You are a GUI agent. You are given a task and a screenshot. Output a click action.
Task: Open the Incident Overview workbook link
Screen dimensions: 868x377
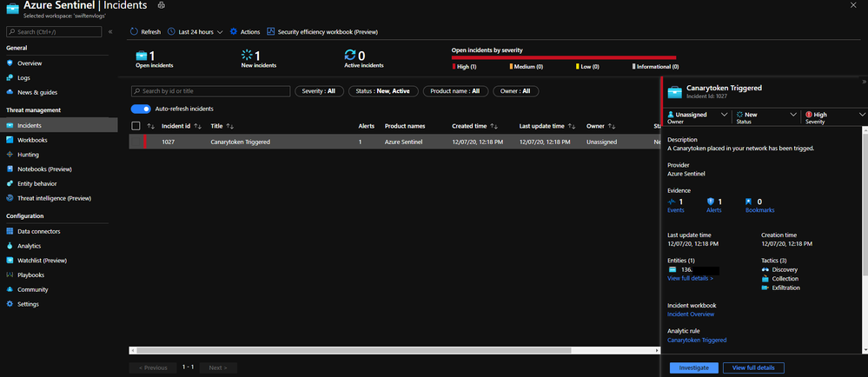tap(691, 314)
